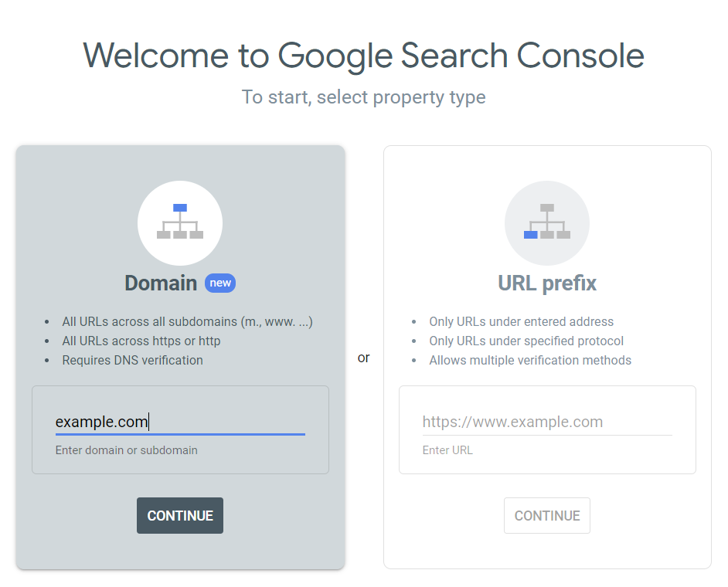The height and width of the screenshot is (587, 728).
Task: Click the circular gray icon above URL prefix
Action: point(547,222)
